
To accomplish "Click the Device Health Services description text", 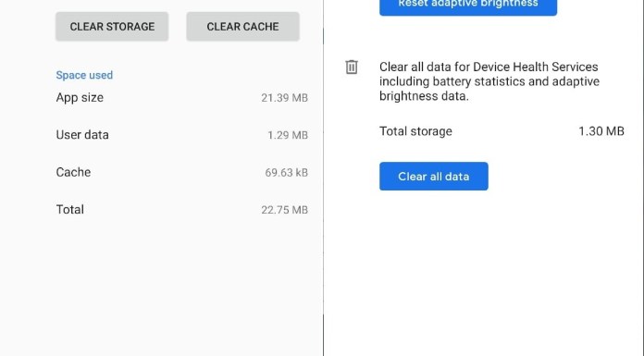I will point(489,81).
